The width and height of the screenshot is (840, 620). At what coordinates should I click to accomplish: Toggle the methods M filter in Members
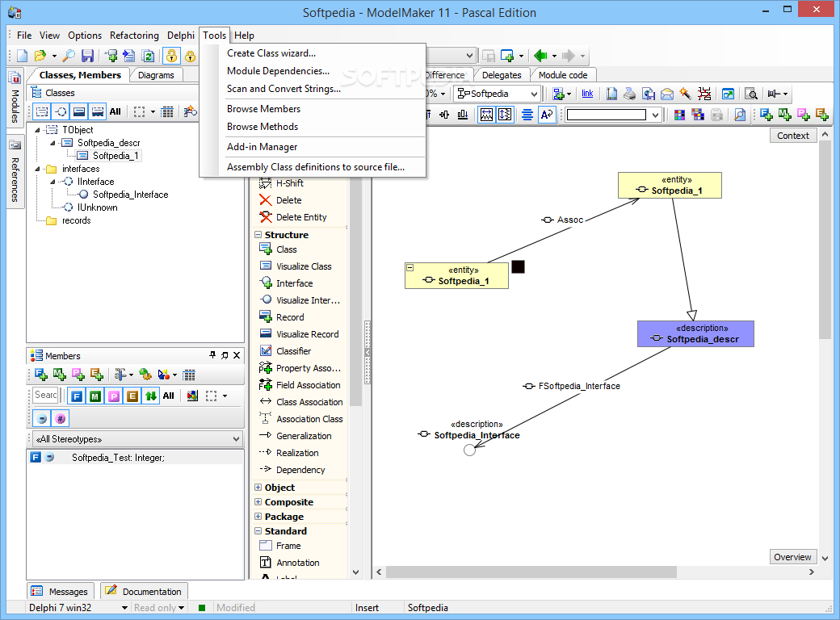tap(95, 396)
